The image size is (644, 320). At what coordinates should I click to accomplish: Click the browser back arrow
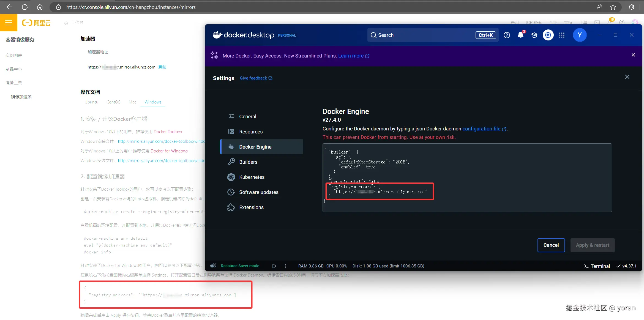click(x=10, y=7)
